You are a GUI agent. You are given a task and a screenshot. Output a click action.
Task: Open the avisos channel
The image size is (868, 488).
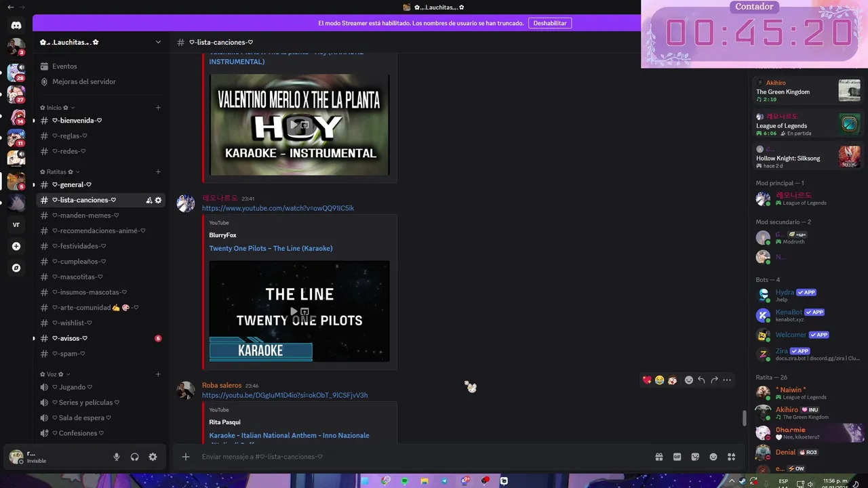click(x=100, y=338)
